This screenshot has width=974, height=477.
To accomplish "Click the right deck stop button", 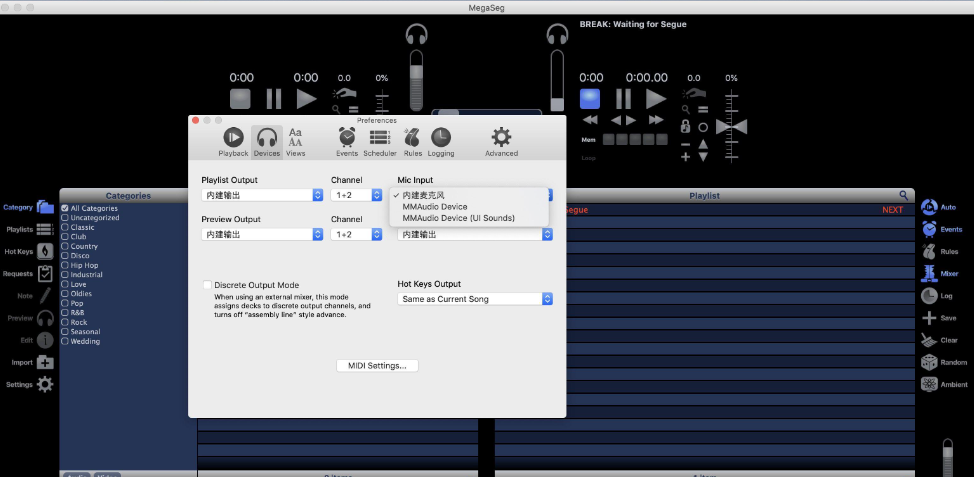I will coord(590,98).
